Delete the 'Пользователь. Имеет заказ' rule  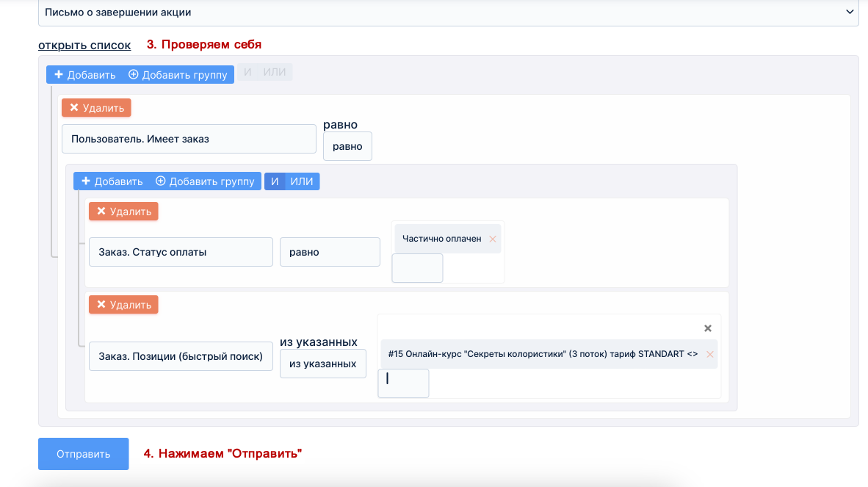[96, 108]
